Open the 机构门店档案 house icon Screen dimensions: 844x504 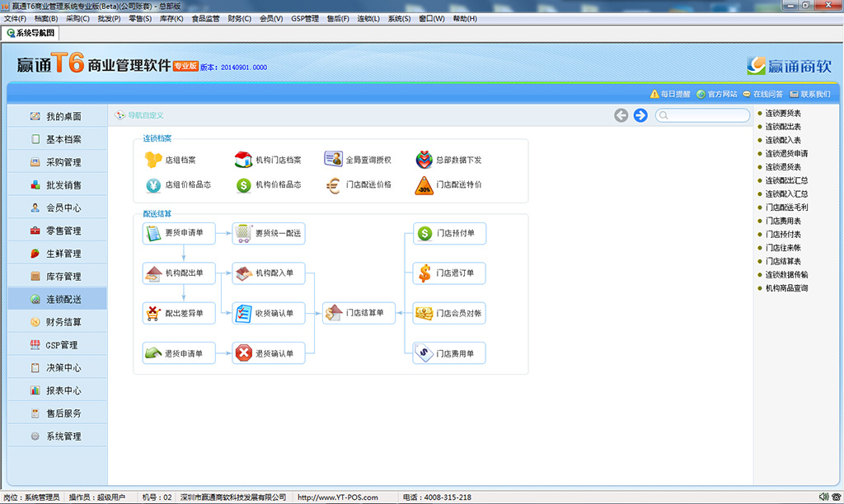243,160
